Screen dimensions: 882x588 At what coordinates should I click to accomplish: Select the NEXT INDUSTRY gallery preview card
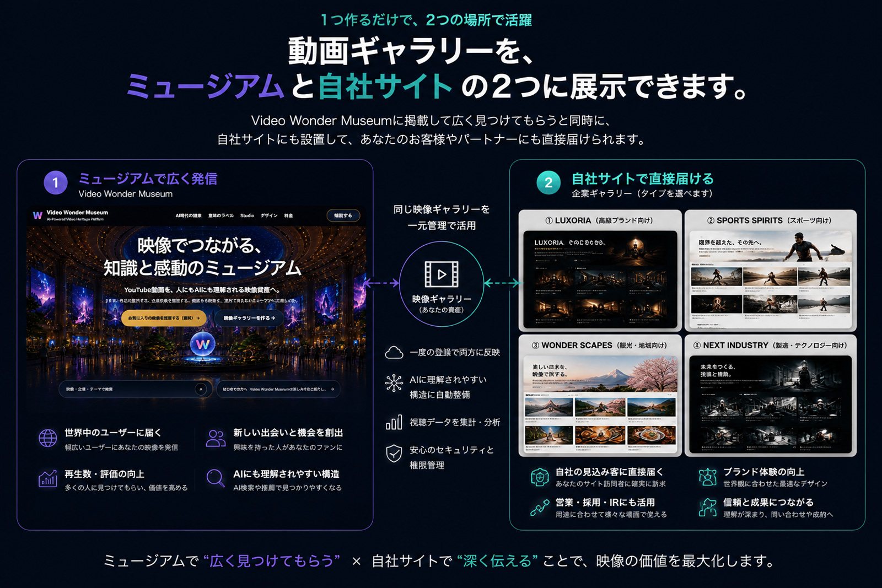tap(771, 396)
